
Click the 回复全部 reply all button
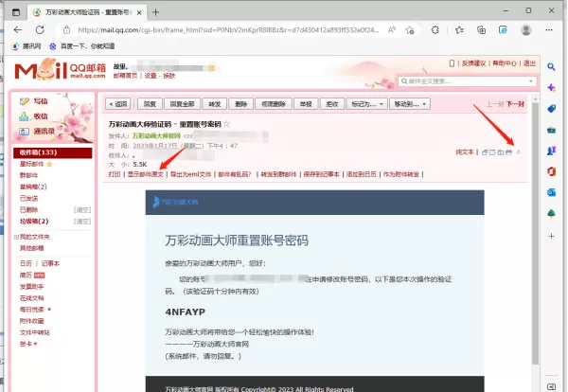(x=182, y=104)
